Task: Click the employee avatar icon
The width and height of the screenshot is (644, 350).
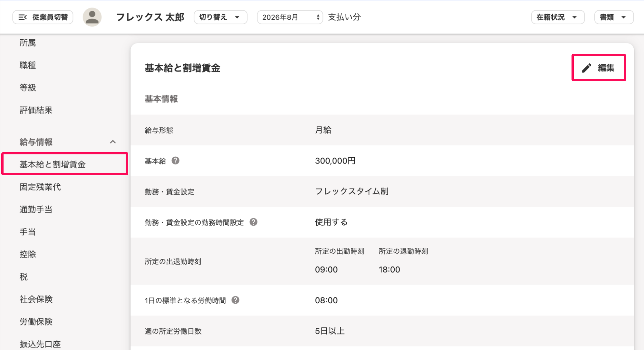Action: coord(92,17)
